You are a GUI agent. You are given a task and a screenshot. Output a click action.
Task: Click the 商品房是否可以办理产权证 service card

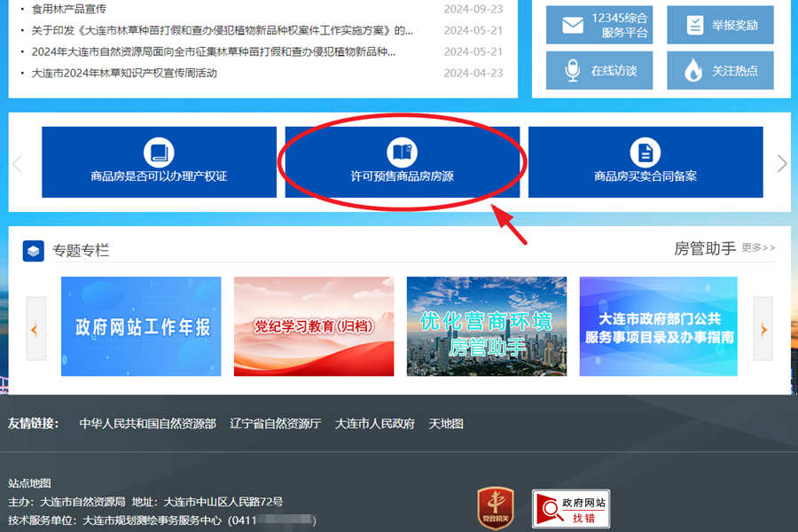click(x=160, y=161)
